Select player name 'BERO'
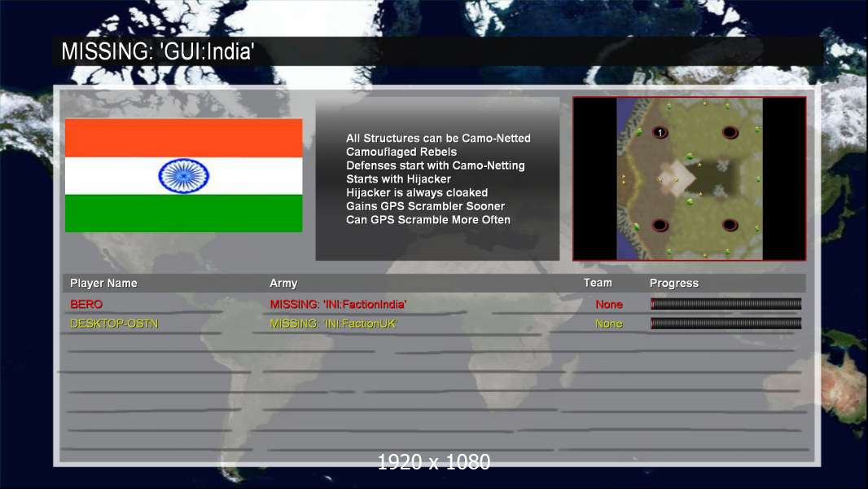This screenshot has width=868, height=489. point(86,304)
